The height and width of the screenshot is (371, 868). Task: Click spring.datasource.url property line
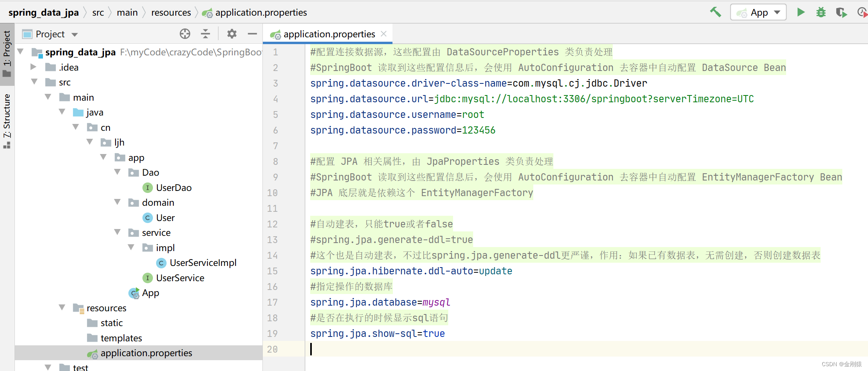pyautogui.click(x=532, y=99)
